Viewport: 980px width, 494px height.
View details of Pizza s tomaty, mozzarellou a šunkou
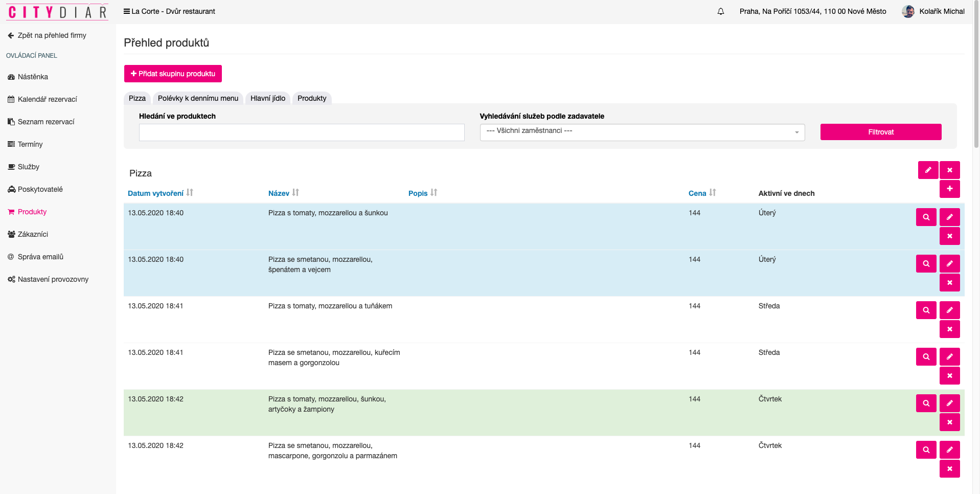click(x=926, y=217)
